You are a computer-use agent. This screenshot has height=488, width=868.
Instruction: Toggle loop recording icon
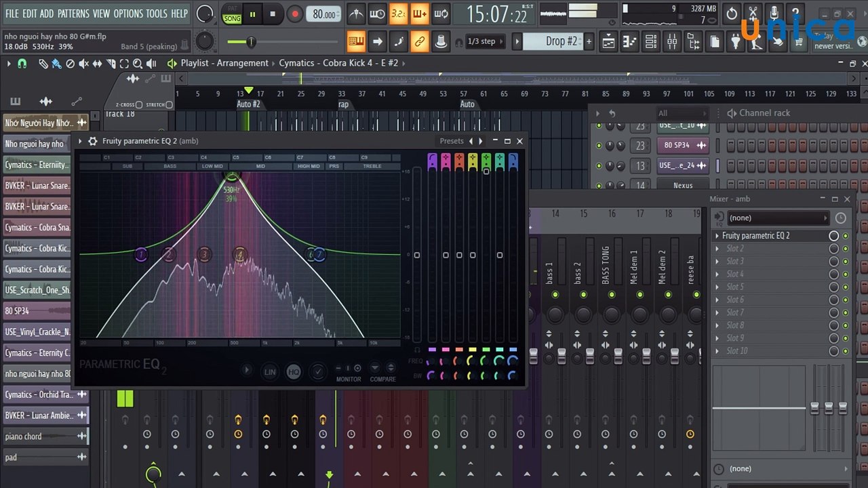(x=441, y=14)
